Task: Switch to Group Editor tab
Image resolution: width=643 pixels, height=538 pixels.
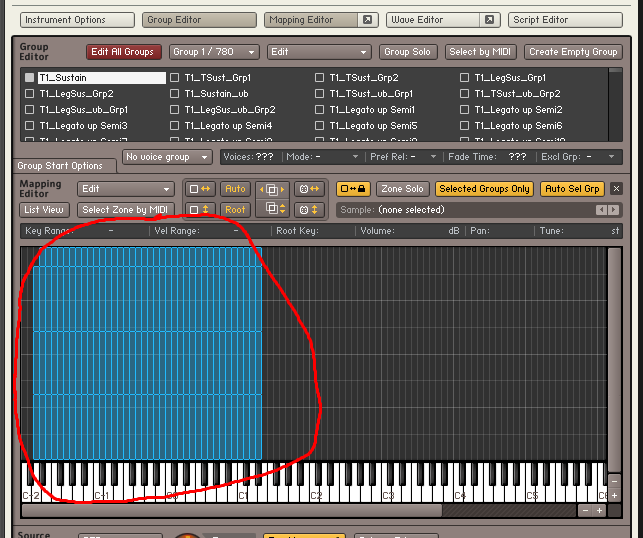Action: [x=199, y=20]
